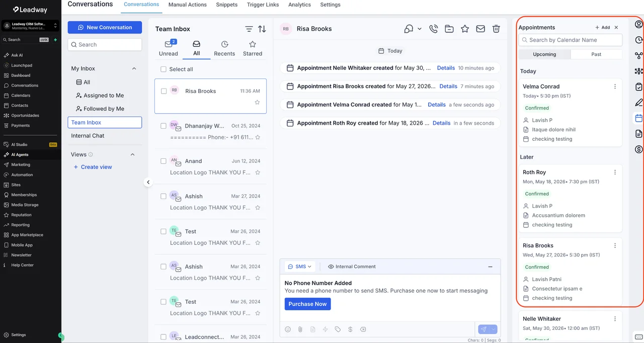The image size is (644, 343).
Task: Open the contact profile icon in right rail
Action: [638, 24]
